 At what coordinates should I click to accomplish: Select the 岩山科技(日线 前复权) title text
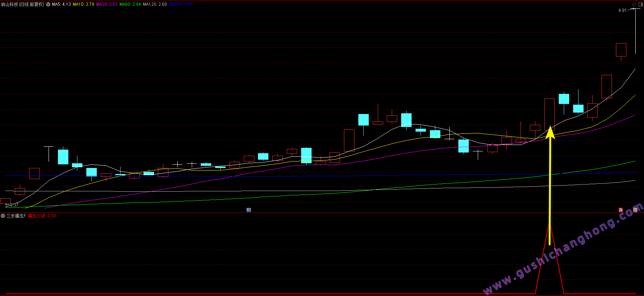click(22, 4)
